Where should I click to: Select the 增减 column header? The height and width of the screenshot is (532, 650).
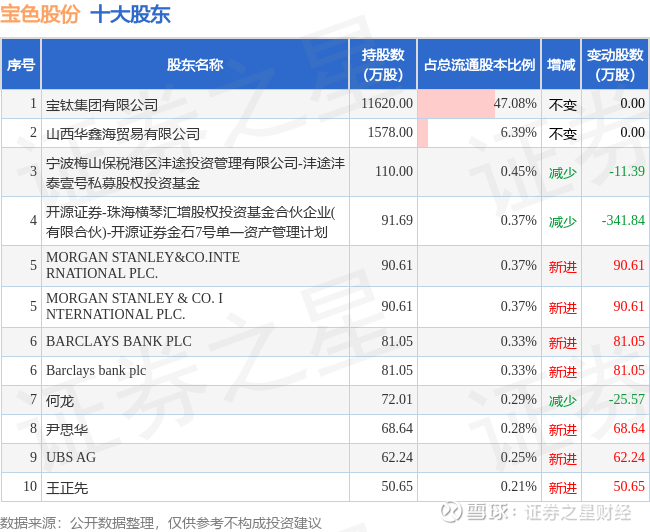tap(561, 65)
